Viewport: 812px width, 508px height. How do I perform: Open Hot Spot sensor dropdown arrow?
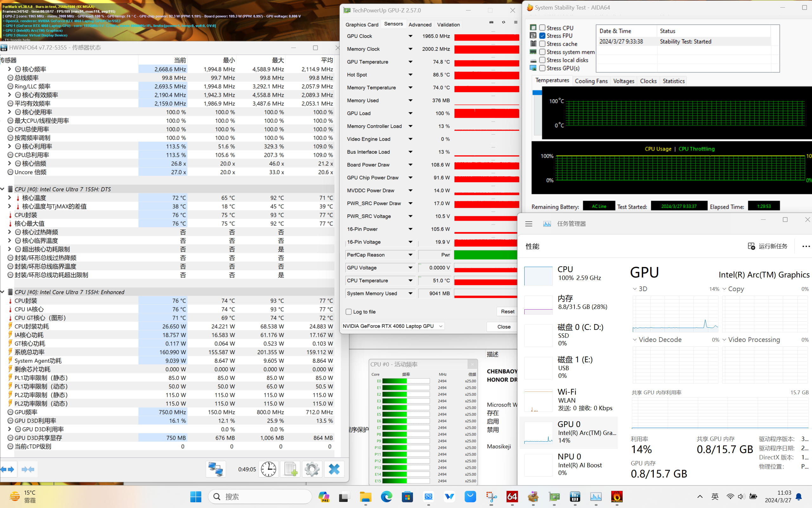410,75
